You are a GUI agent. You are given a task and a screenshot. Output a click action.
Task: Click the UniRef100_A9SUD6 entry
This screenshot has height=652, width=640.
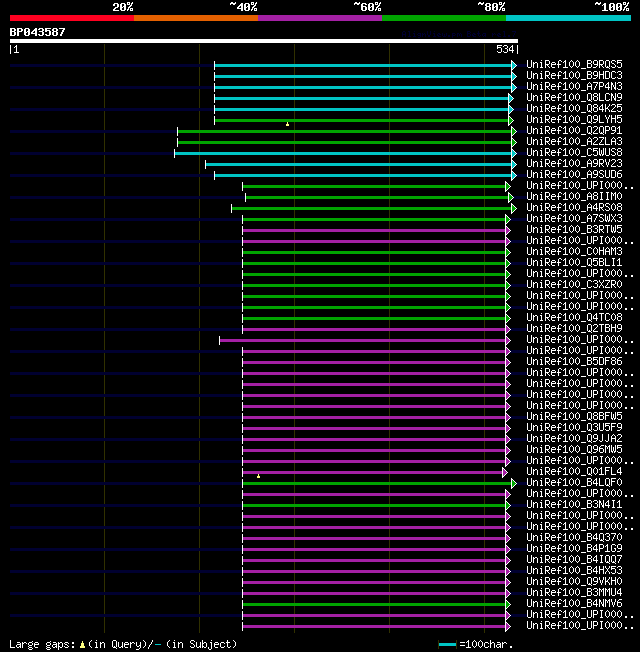click(x=574, y=174)
